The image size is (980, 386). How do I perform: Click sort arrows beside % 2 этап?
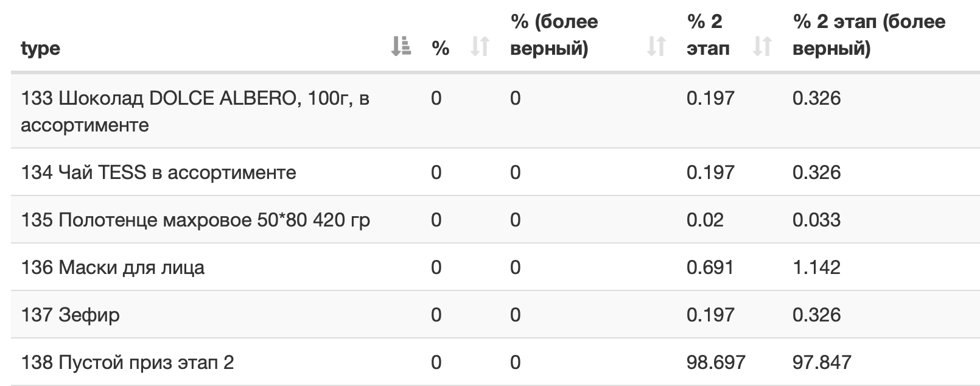(762, 47)
